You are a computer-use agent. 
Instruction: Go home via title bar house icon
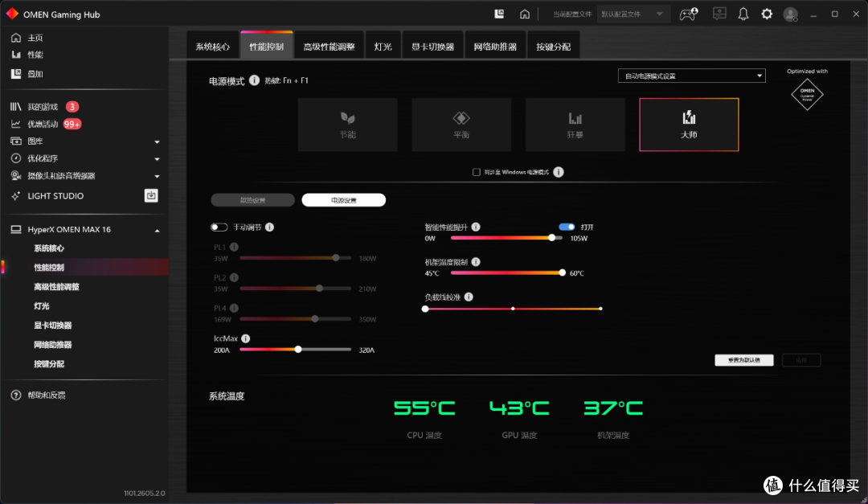525,14
